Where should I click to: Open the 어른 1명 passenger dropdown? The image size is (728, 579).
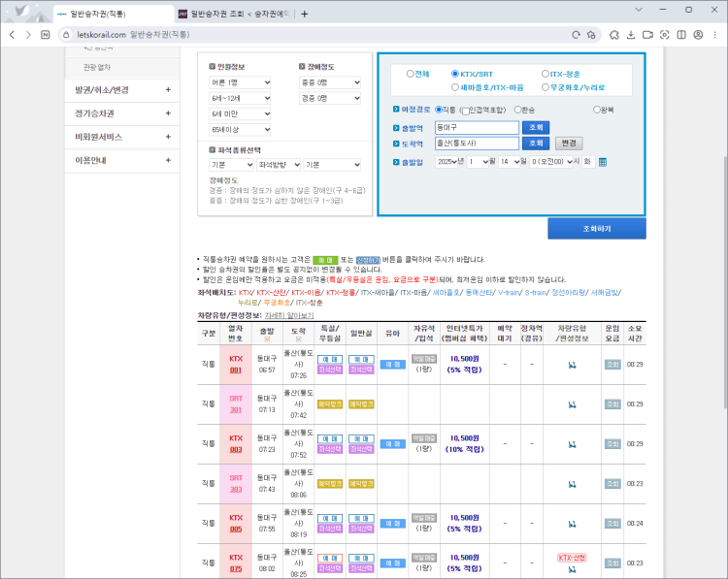240,82
